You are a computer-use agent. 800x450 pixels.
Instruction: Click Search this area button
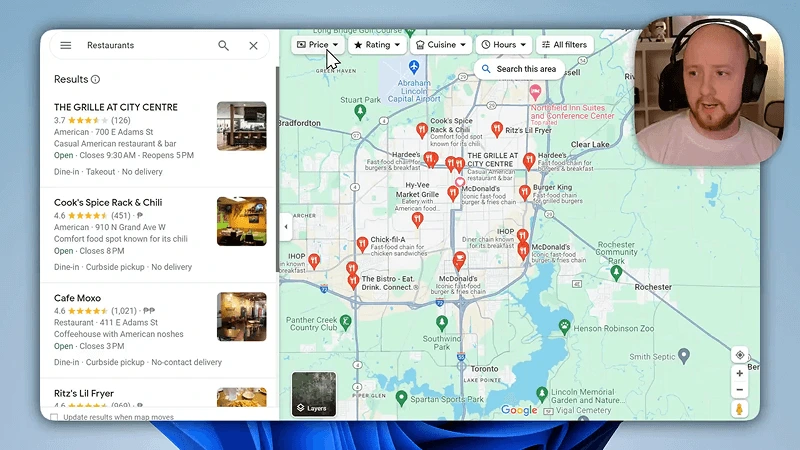click(519, 69)
